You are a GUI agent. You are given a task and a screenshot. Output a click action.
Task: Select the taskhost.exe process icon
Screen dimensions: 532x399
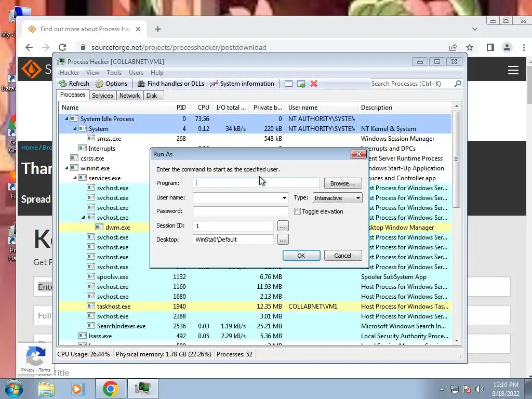click(91, 307)
